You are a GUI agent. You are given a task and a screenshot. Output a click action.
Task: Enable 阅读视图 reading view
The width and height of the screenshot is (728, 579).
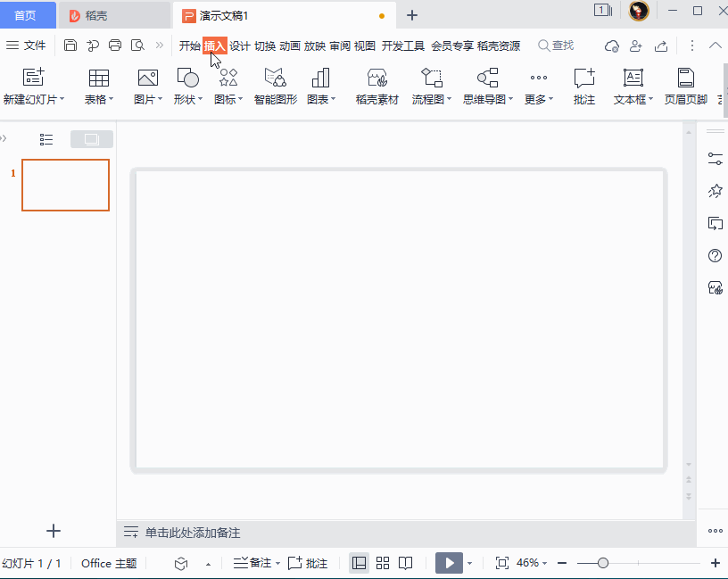pos(406,563)
